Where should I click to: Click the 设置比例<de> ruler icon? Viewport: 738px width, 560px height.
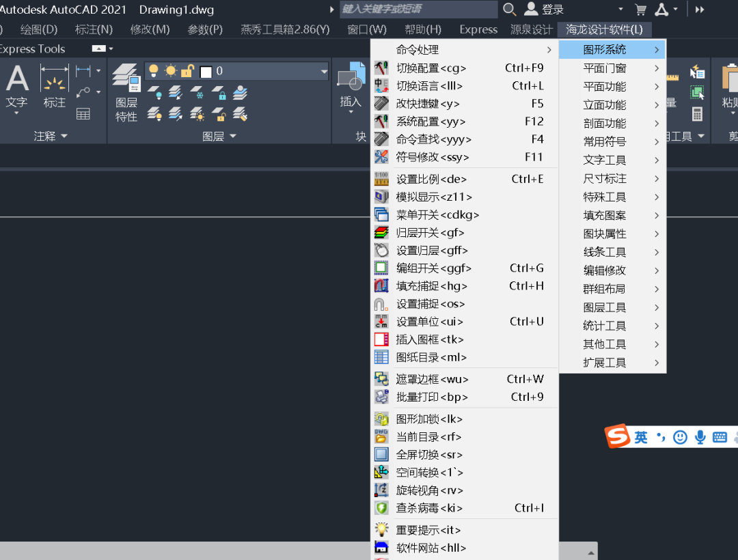[x=381, y=179]
